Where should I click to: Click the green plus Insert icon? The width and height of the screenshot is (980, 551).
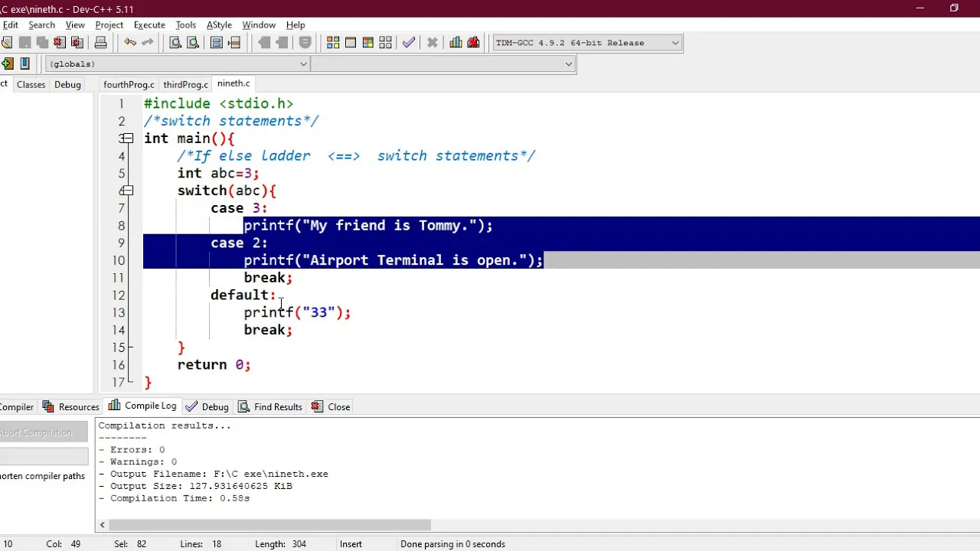point(8,64)
